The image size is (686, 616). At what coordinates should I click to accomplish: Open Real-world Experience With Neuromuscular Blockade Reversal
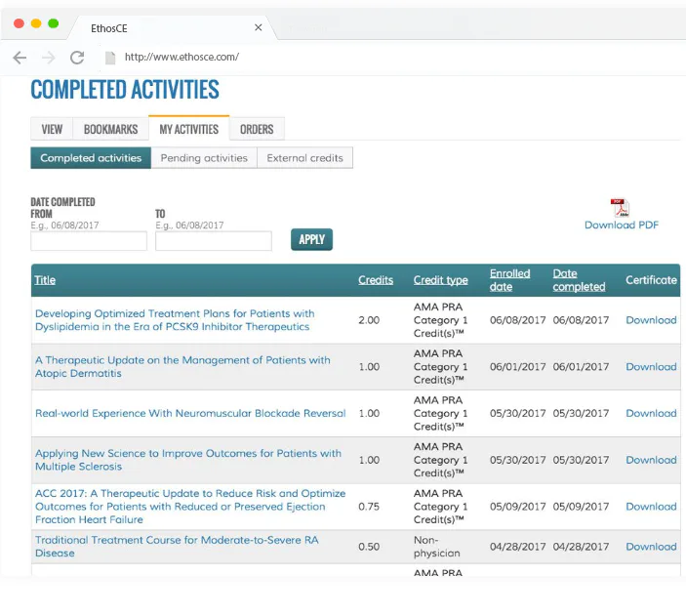[190, 413]
